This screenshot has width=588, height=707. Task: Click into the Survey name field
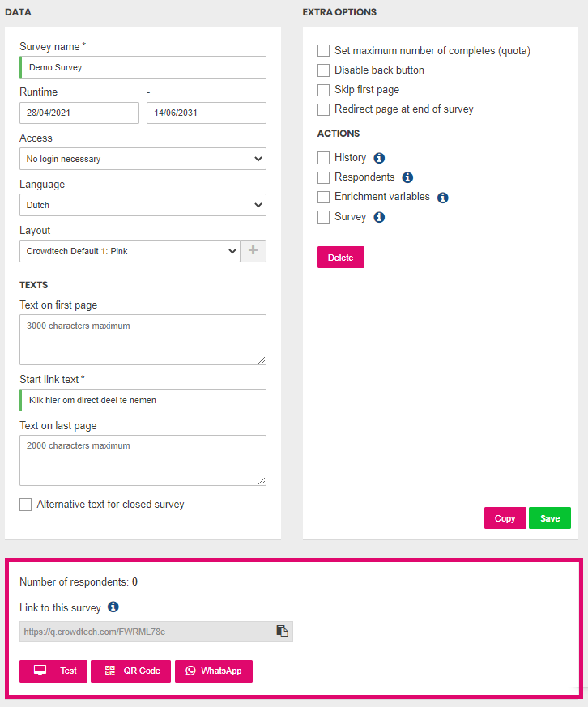[143, 67]
